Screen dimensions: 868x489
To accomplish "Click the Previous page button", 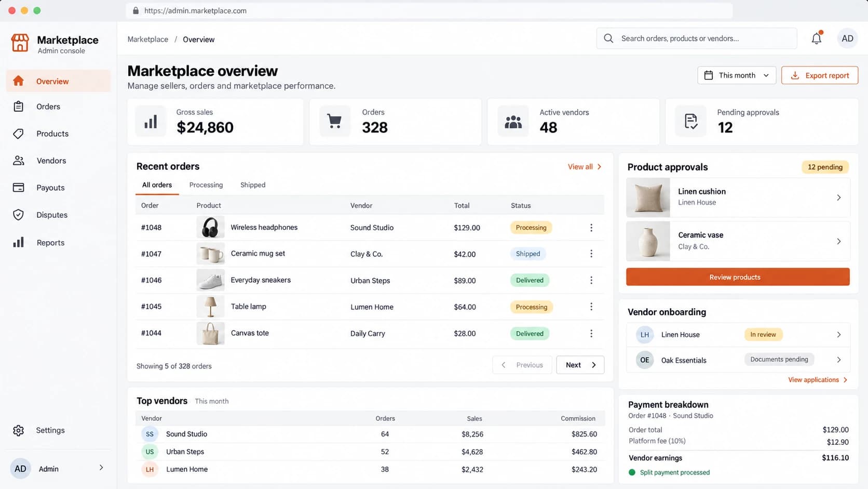I will tap(522, 365).
